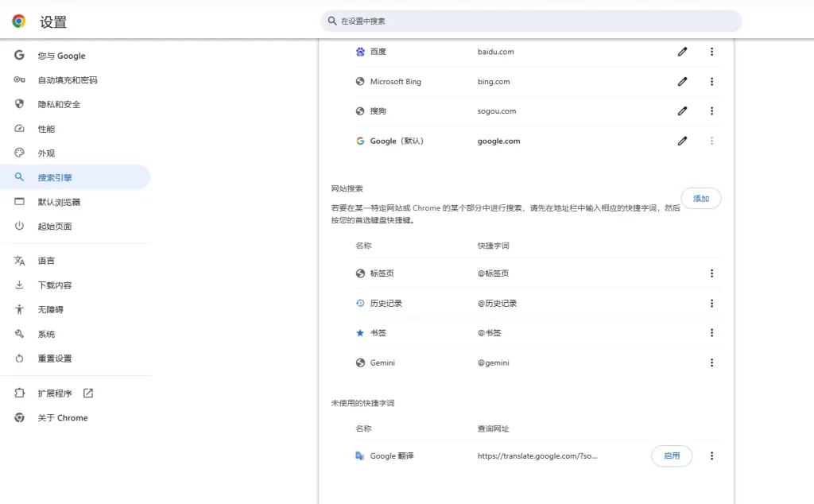Click the baidu.com shortcut text
The width and height of the screenshot is (814, 504).
point(496,52)
